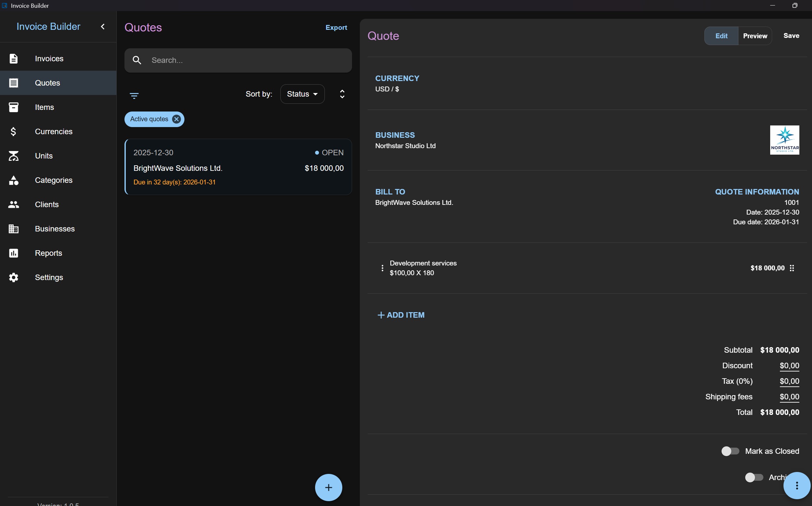Click the USD / $ currency value
This screenshot has width=812, height=506.
(x=387, y=89)
